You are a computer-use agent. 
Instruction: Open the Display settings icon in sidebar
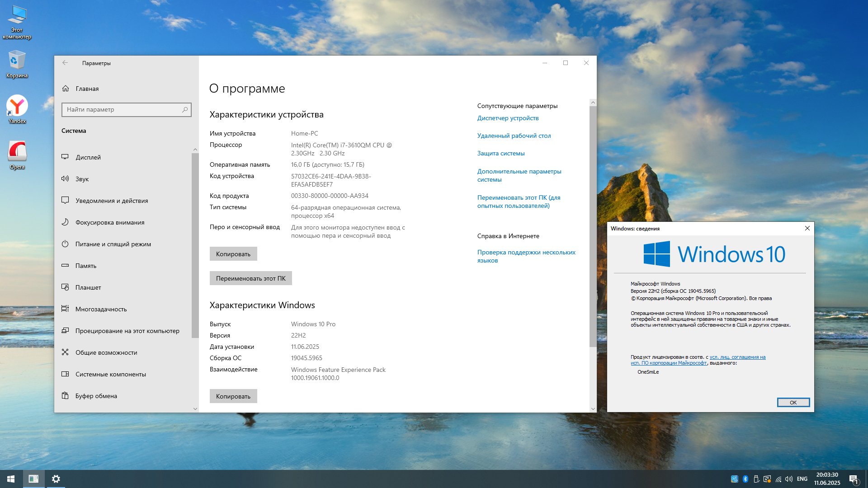pyautogui.click(x=65, y=157)
